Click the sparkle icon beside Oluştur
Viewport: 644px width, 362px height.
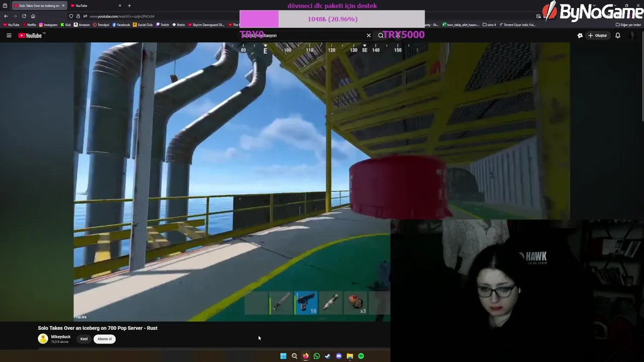click(580, 35)
